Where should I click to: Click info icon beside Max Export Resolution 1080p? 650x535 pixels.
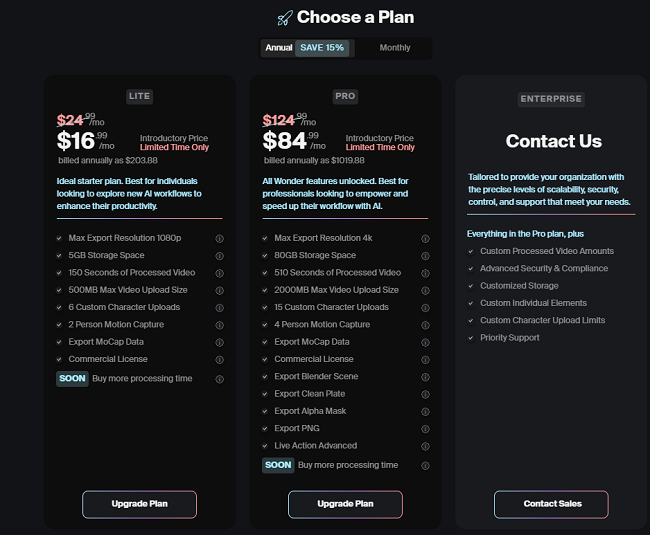click(x=219, y=239)
